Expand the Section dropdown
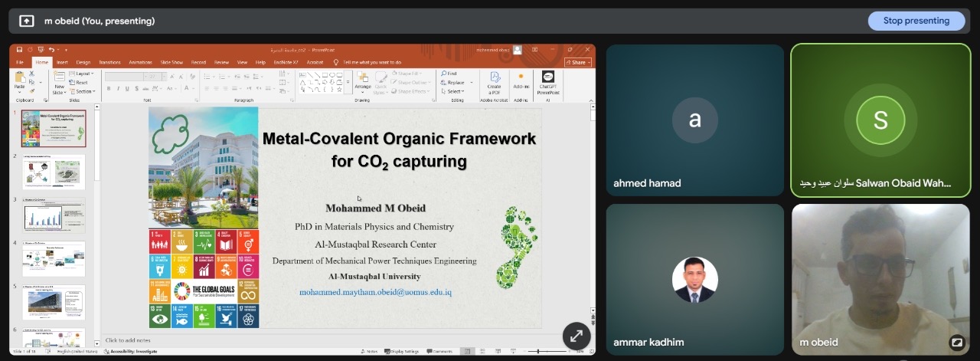The width and height of the screenshot is (980, 361). 83,91
